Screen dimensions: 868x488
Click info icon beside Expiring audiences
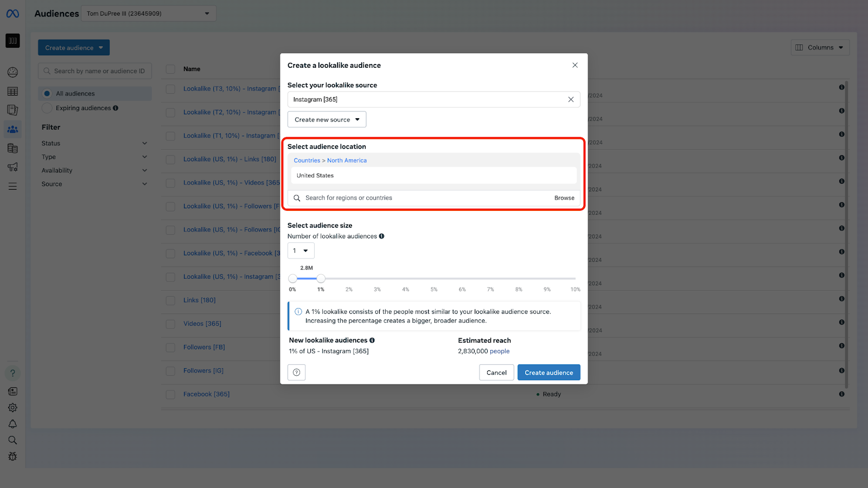(116, 108)
